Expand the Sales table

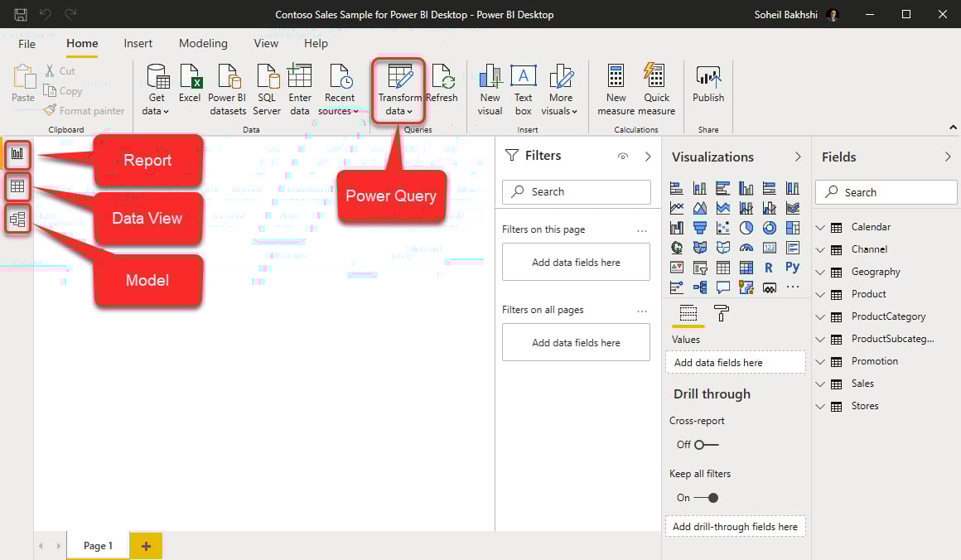tap(820, 384)
